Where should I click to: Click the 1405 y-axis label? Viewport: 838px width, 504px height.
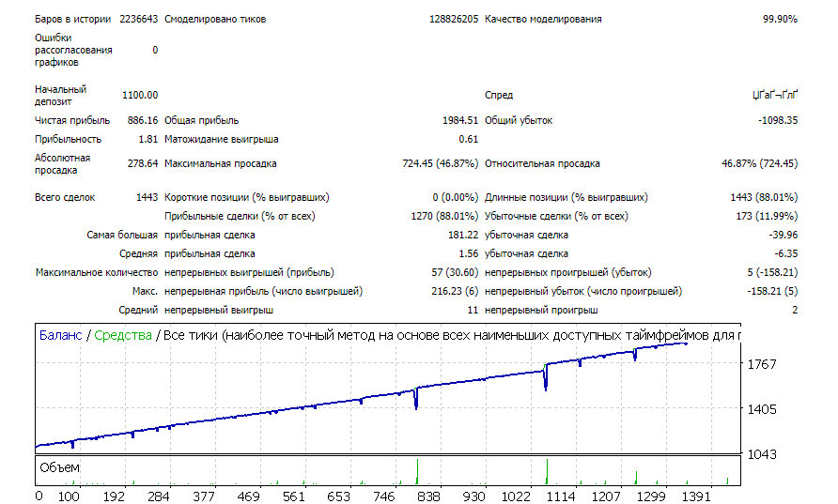point(762,409)
